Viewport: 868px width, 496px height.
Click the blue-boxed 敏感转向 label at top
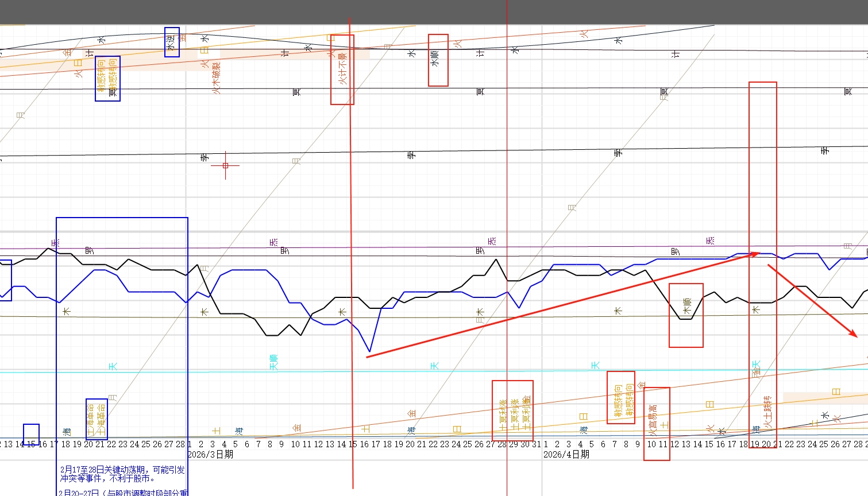[x=107, y=78]
